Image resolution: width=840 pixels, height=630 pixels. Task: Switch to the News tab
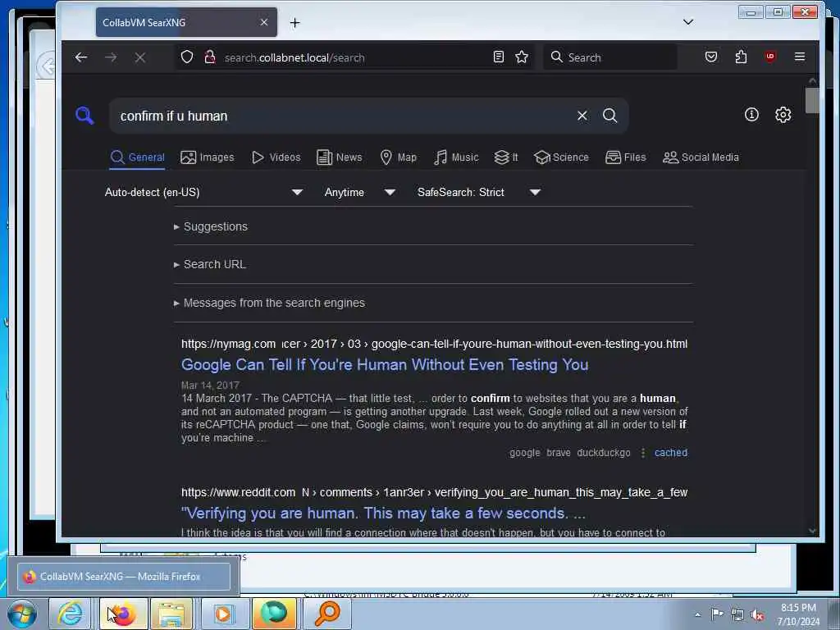point(339,157)
